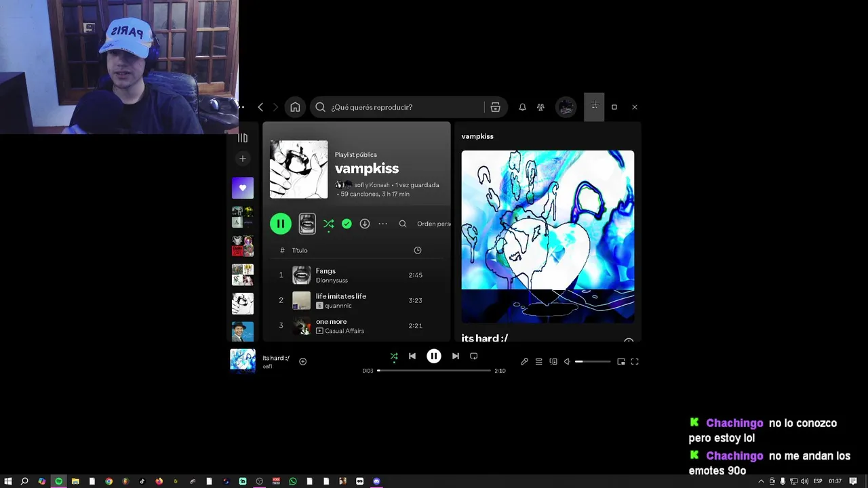Select track 'life imitates life'

[340, 296]
